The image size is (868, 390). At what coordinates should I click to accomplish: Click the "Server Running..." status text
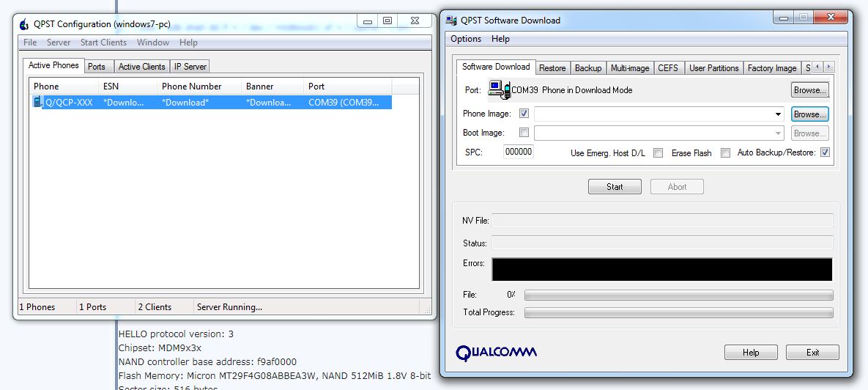click(x=230, y=307)
